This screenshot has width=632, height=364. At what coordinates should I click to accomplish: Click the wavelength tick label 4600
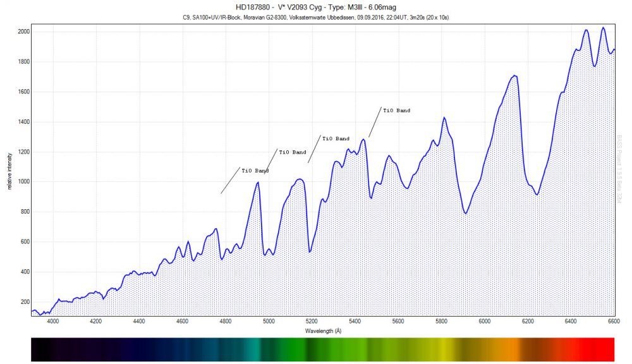[182, 321]
